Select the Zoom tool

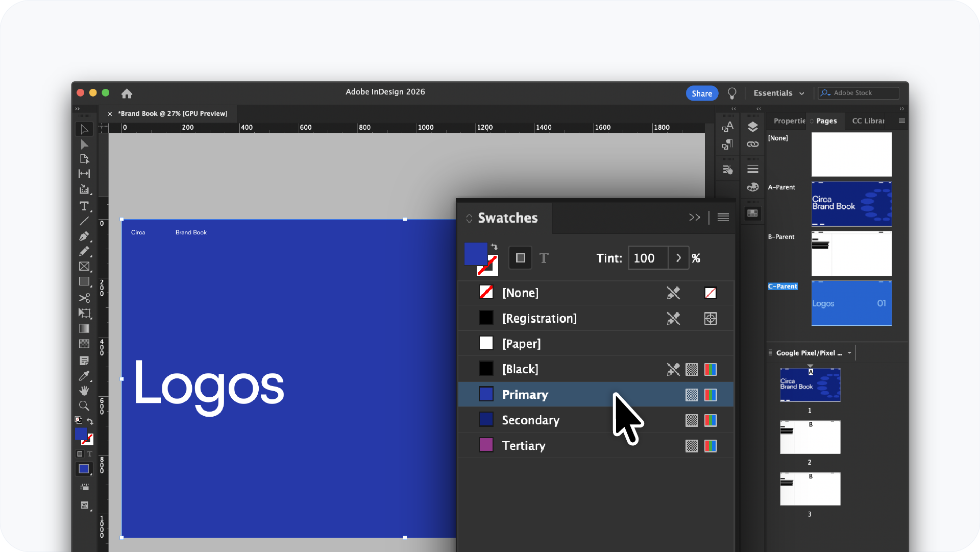click(84, 406)
